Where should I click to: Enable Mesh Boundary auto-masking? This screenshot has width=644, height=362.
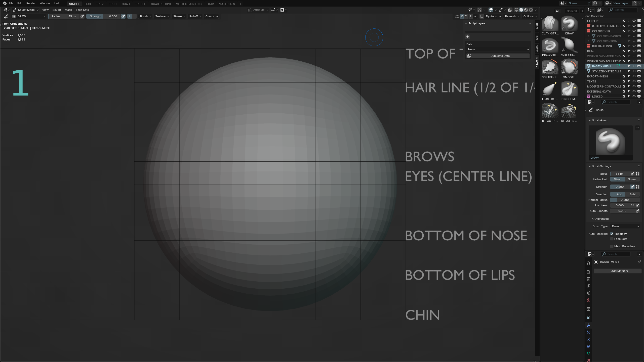click(612, 246)
